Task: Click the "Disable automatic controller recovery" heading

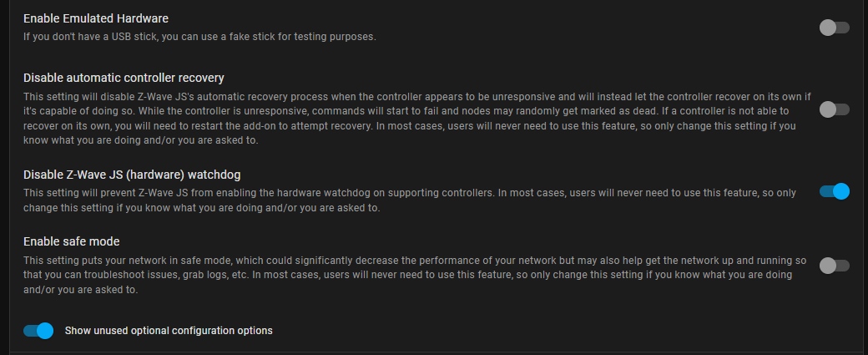Action: coord(124,78)
